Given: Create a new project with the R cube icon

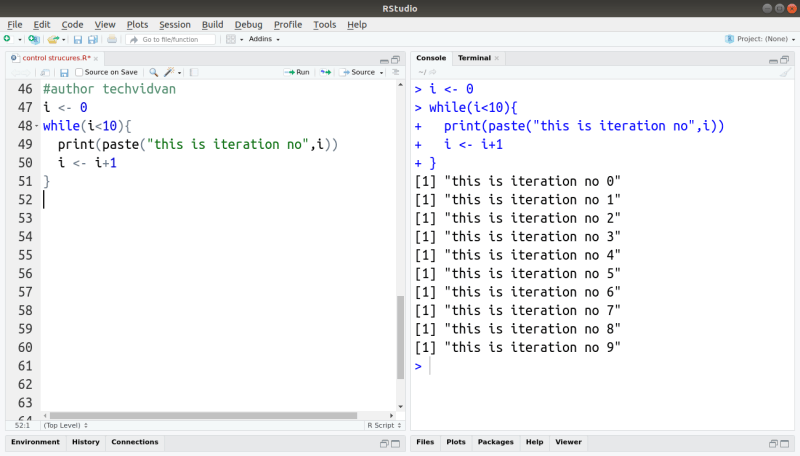Looking at the screenshot, I should (x=34, y=39).
